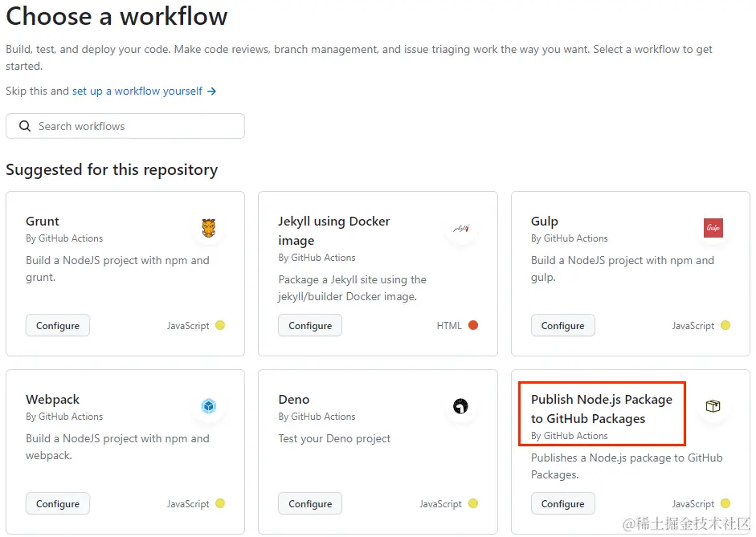Configure the Webpack workflow
Screen dimensions: 756x537
[58, 504]
